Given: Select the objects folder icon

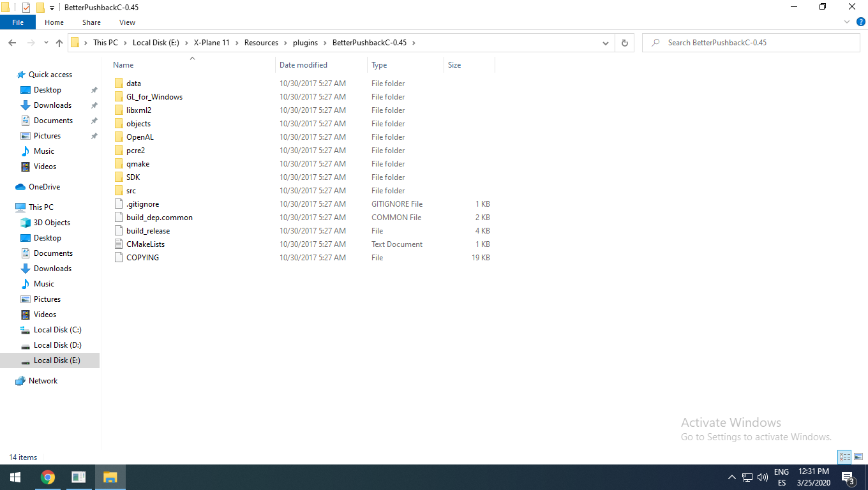Looking at the screenshot, I should 118,124.
